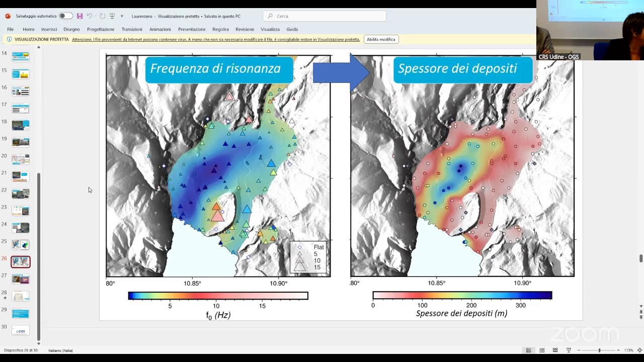Click the zoom out minus button
The height and width of the screenshot is (362, 644).
(x=579, y=350)
